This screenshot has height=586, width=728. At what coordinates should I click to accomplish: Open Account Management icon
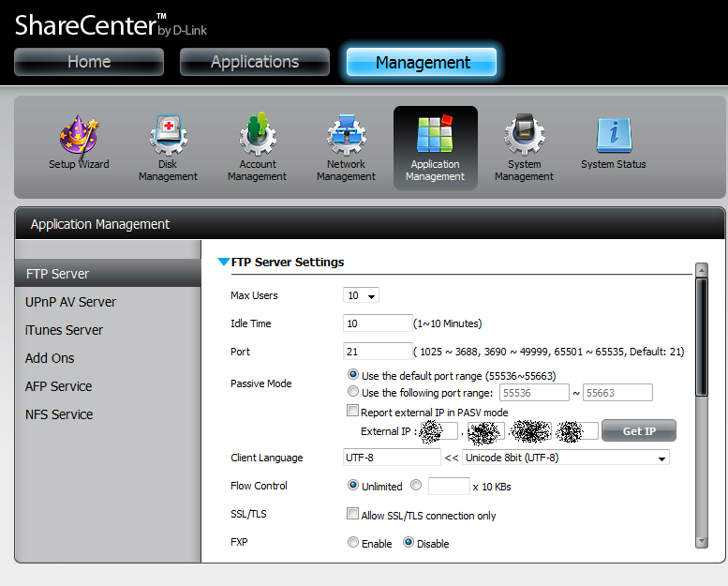258,148
